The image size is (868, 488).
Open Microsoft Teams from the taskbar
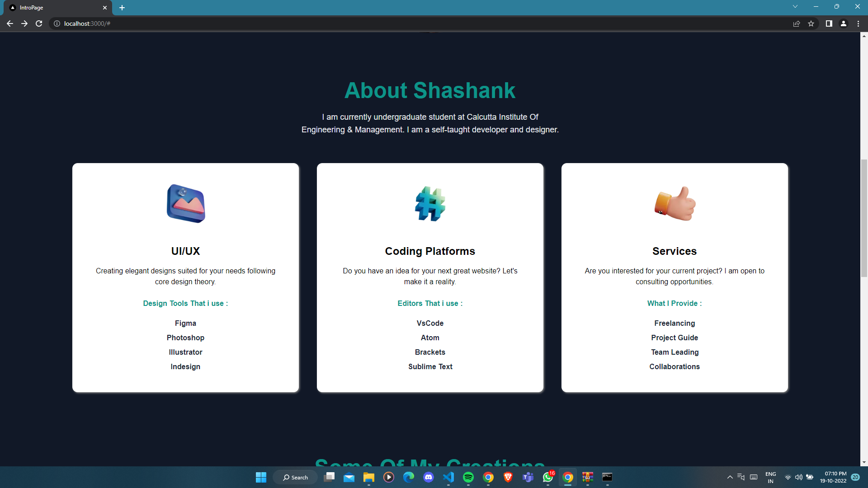528,477
